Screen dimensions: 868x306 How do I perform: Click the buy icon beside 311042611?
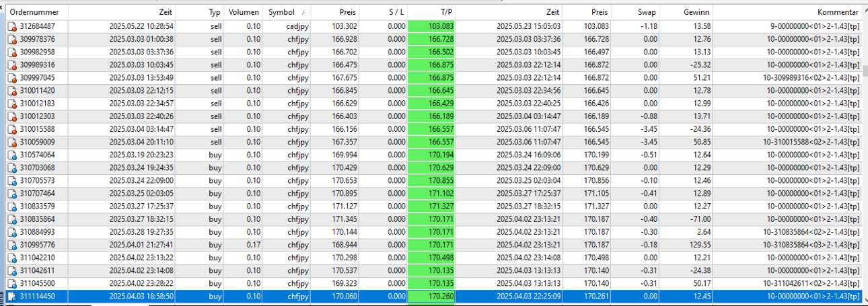(11, 270)
